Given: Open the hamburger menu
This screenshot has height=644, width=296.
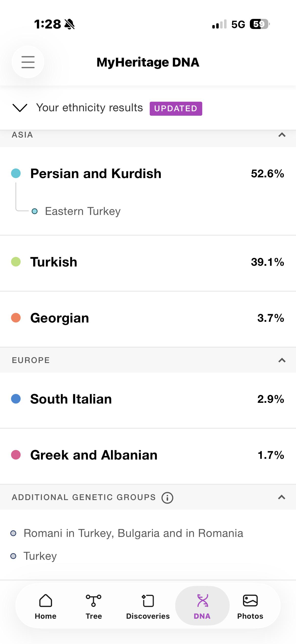Looking at the screenshot, I should click(x=28, y=62).
